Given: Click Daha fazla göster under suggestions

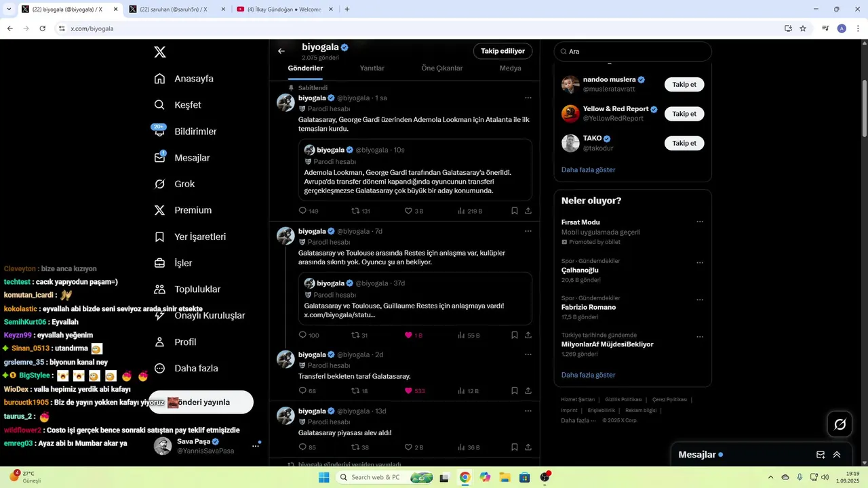Looking at the screenshot, I should click(x=589, y=169).
